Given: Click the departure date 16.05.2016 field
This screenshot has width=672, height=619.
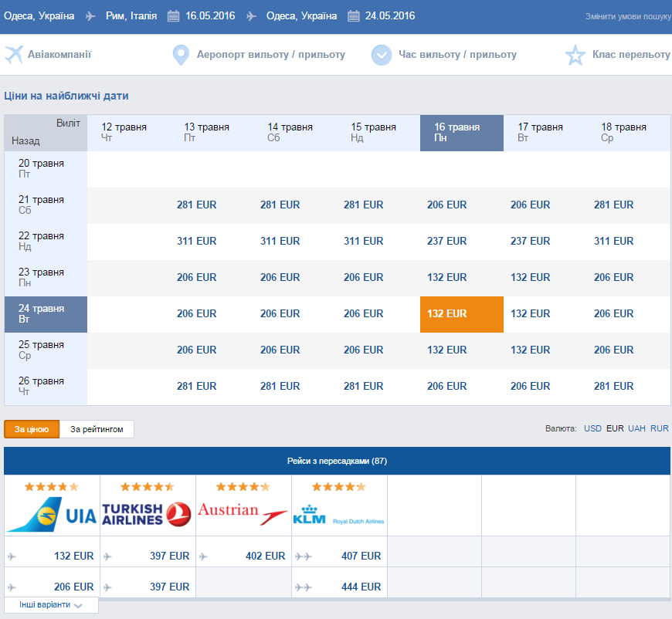Looking at the screenshot, I should 210,16.
